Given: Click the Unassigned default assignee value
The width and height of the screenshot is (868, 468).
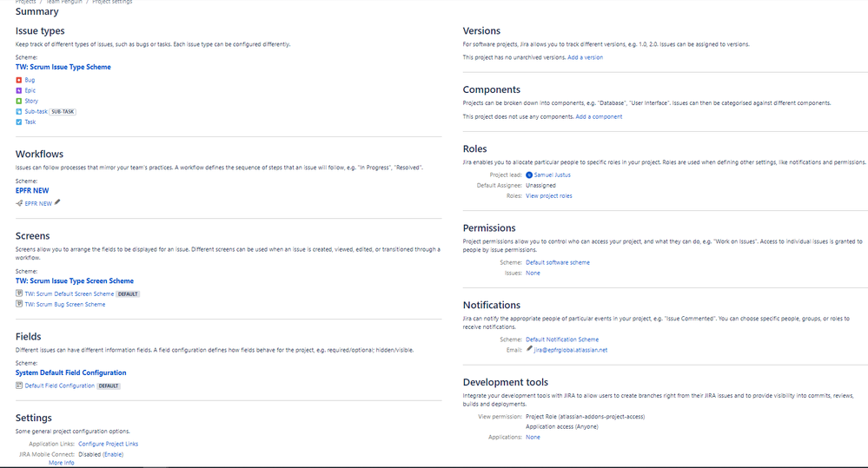Looking at the screenshot, I should [x=540, y=185].
